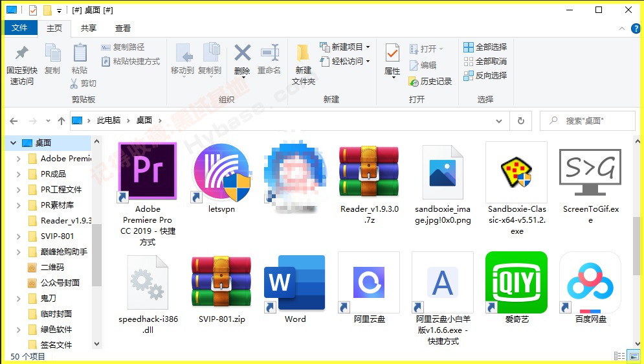Open the address bar history dropdown
The image size is (644, 364).
(x=499, y=120)
